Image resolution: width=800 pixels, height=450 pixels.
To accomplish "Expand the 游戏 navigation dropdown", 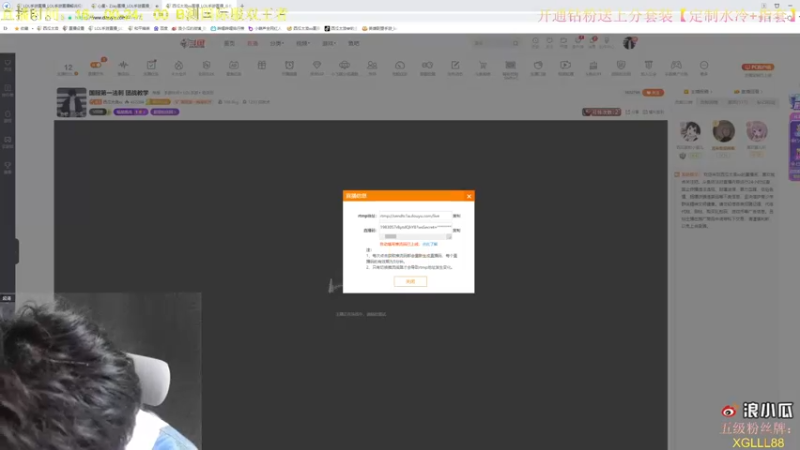I will (x=329, y=43).
